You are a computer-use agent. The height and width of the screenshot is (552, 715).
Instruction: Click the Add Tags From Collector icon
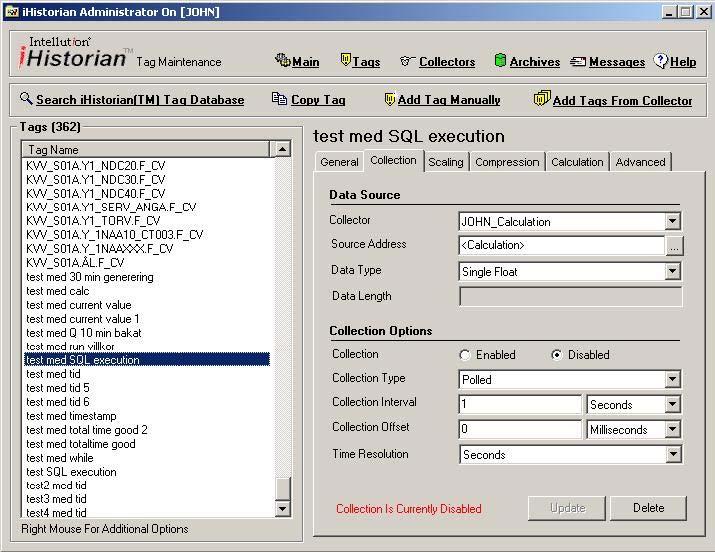542,98
